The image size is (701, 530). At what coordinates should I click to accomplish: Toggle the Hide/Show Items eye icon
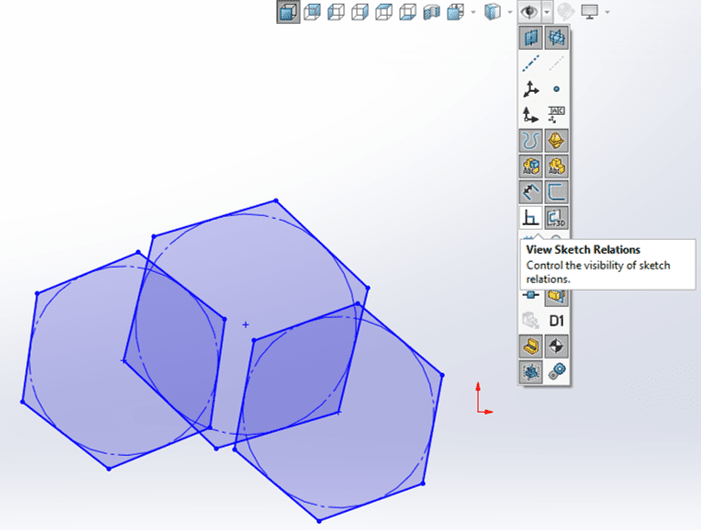(x=529, y=12)
